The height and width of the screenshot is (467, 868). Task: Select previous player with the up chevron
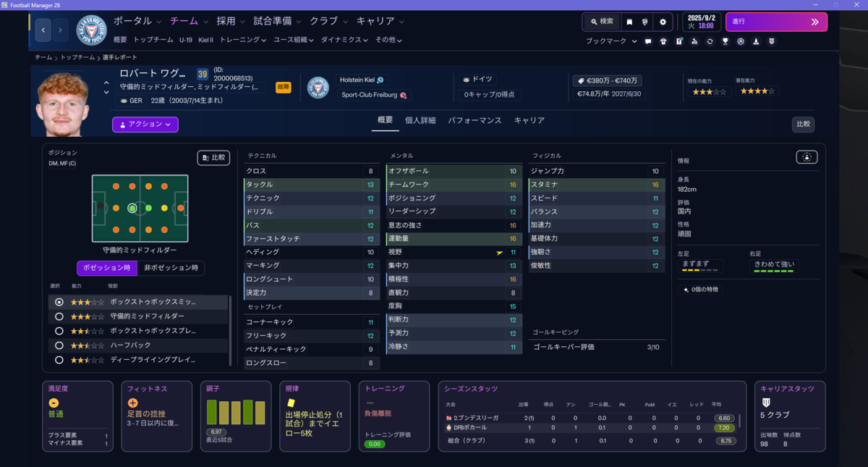point(107,83)
